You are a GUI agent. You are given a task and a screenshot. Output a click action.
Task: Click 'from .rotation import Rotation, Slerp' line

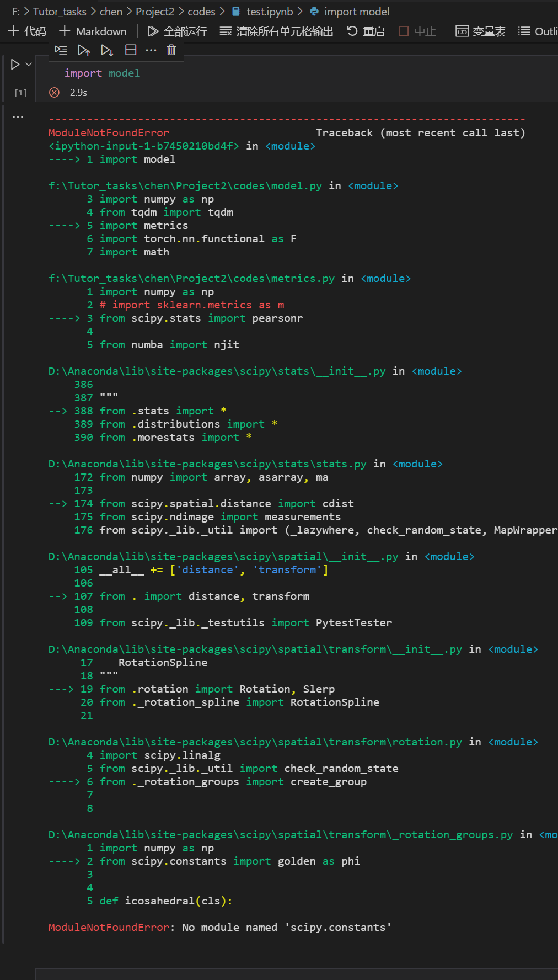[x=217, y=689]
